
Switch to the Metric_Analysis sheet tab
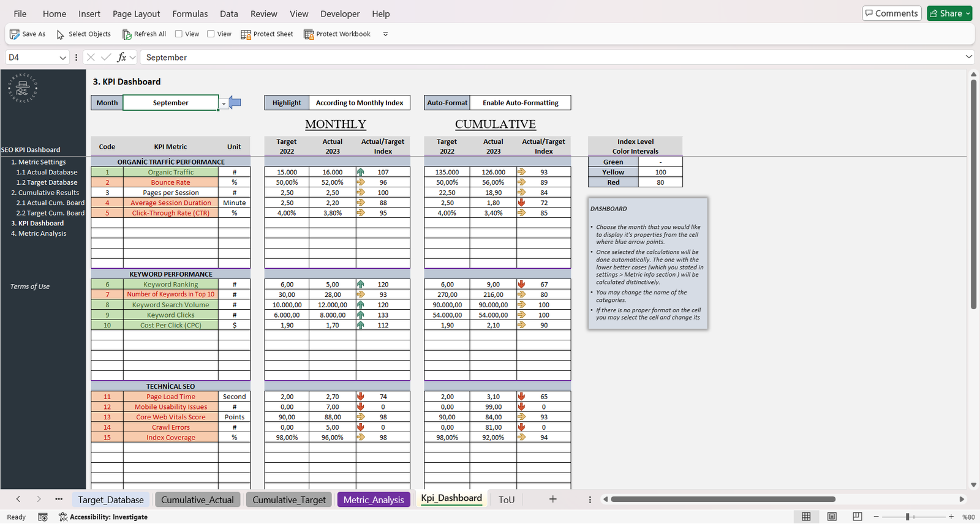pos(374,500)
